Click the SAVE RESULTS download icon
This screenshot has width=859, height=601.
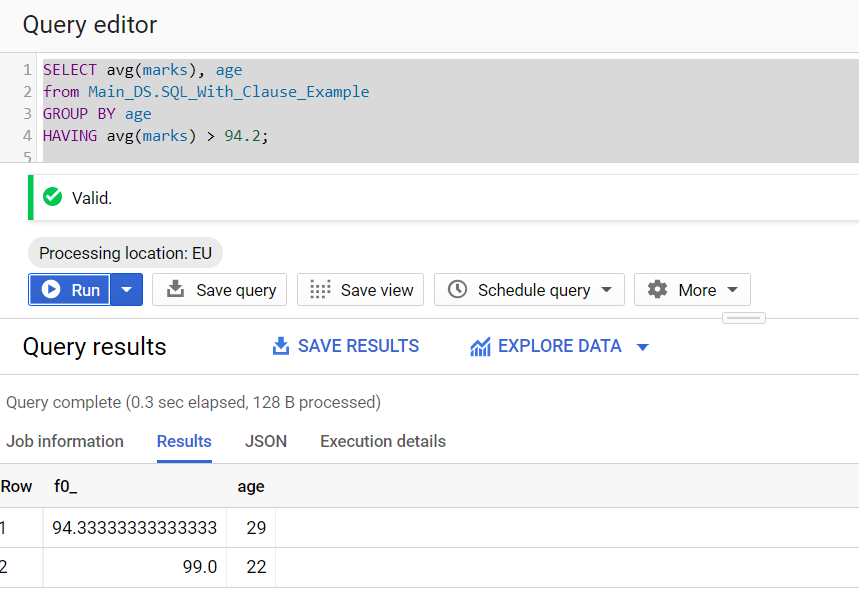280,345
